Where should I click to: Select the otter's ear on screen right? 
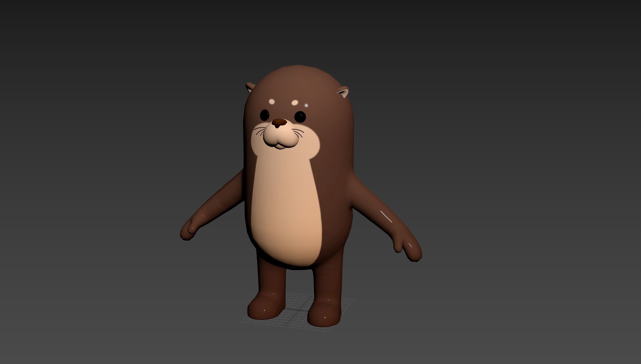(343, 91)
